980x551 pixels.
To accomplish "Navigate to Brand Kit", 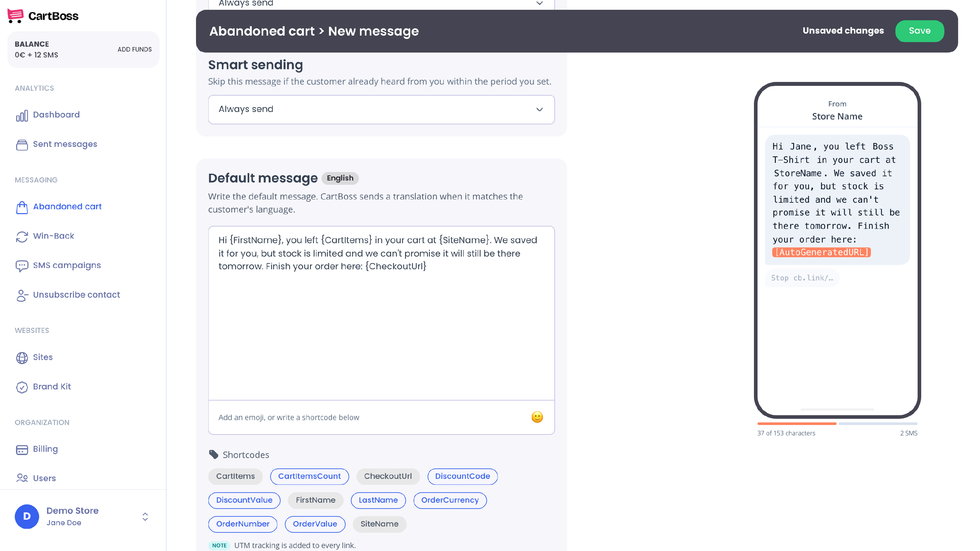I will (52, 386).
